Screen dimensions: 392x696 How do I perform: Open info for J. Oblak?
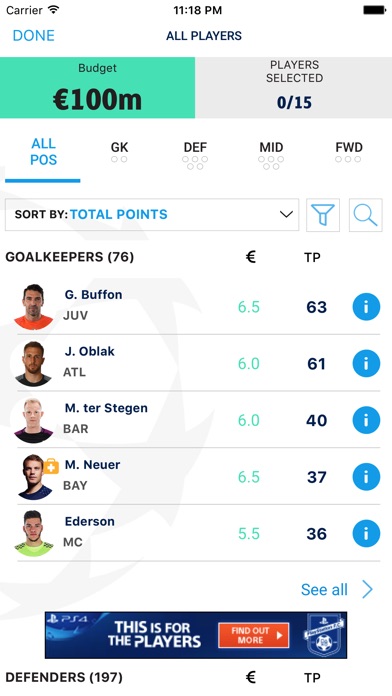(366, 364)
